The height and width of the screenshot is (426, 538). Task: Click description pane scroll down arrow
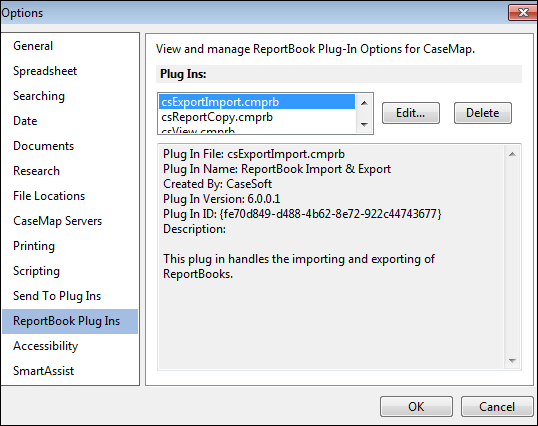coord(512,361)
